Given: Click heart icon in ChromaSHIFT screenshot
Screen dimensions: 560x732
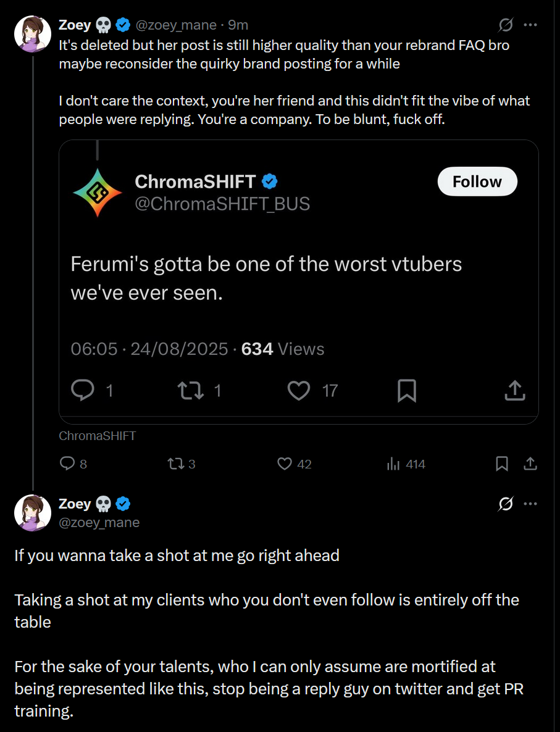Looking at the screenshot, I should 299,390.
